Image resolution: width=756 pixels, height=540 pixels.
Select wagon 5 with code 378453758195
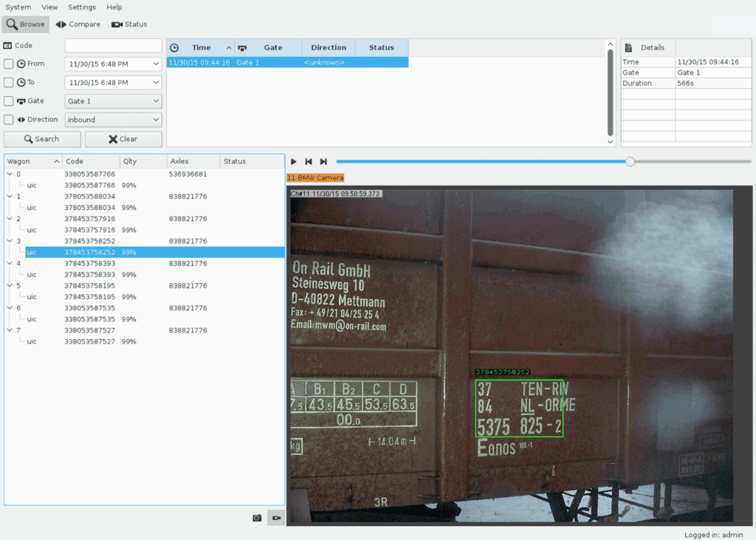coord(145,286)
